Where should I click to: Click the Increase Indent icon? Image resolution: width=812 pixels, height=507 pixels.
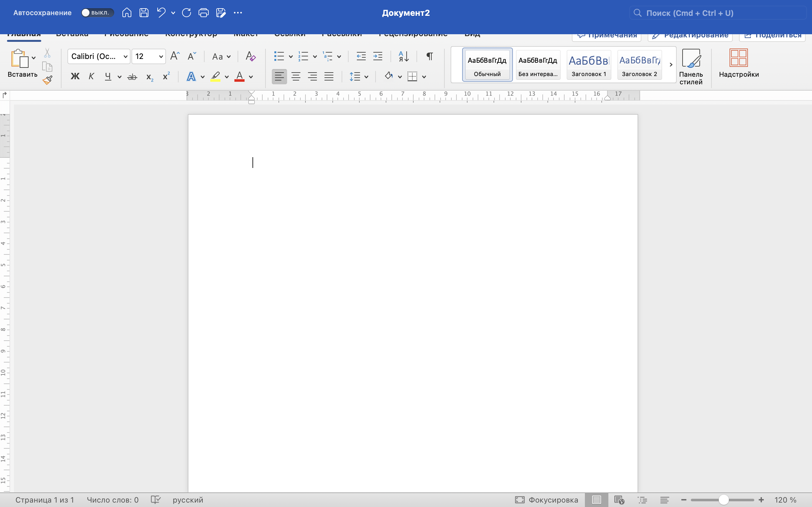tap(377, 56)
